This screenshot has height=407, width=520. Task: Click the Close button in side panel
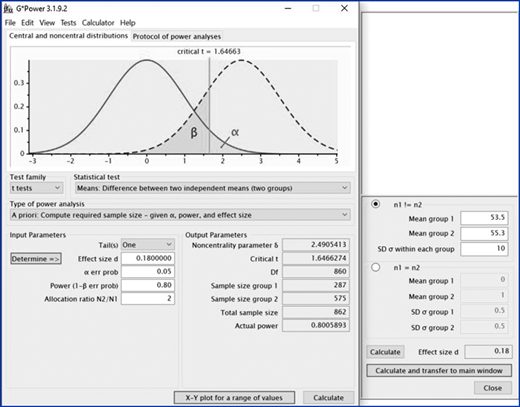pyautogui.click(x=493, y=388)
